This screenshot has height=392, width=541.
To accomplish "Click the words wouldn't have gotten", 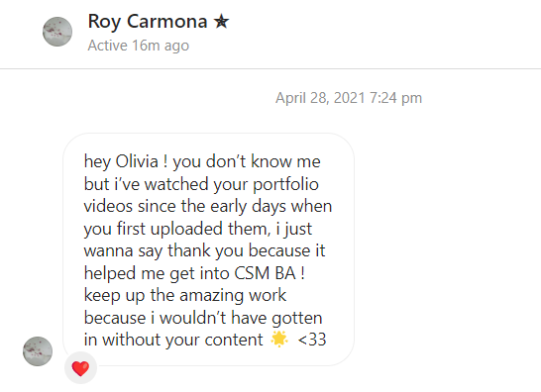I will coord(241,318).
